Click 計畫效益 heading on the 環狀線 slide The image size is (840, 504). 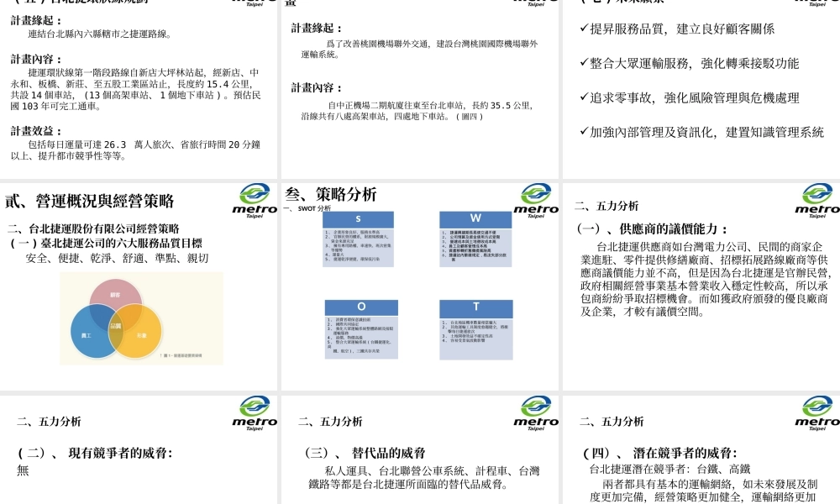pos(36,131)
